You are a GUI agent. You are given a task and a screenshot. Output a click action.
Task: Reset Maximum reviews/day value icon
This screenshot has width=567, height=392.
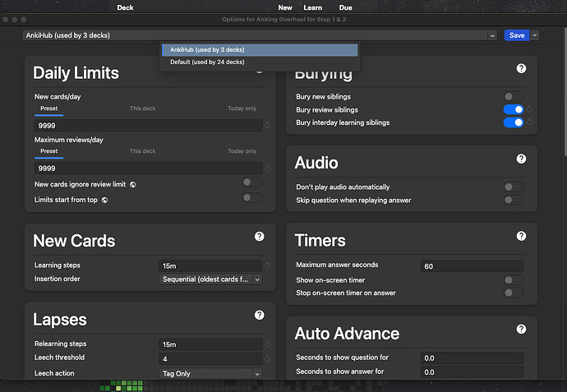268,168
